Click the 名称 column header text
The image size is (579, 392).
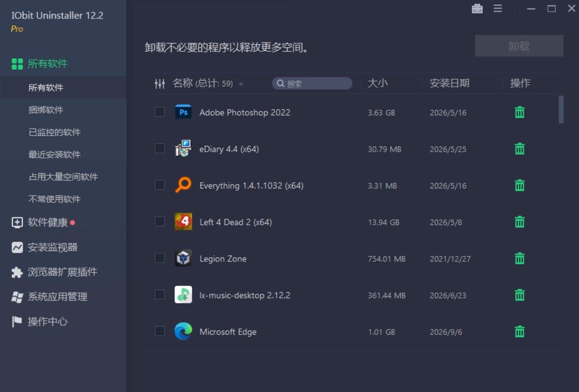point(183,83)
